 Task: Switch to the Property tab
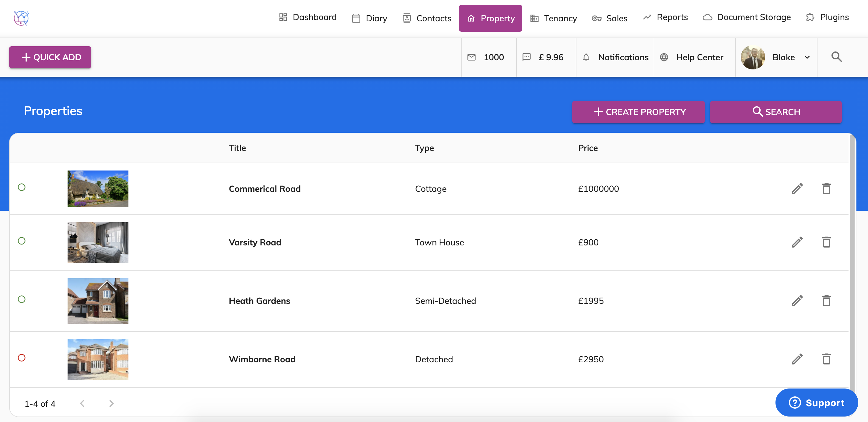(490, 18)
